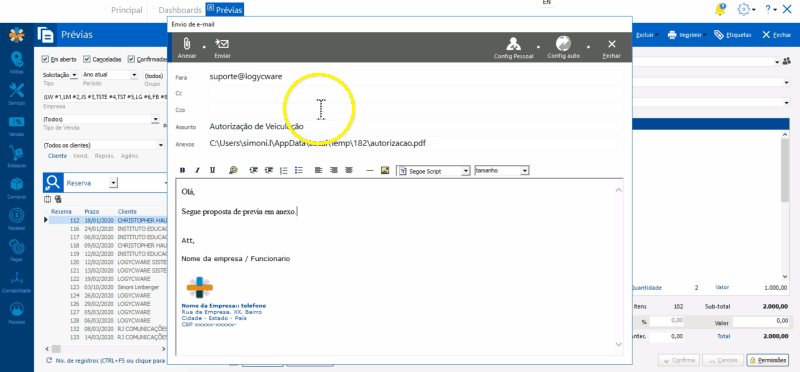The width and height of the screenshot is (800, 372).
Task: Open the Reserva search field dropdown
Action: pyautogui.click(x=113, y=183)
